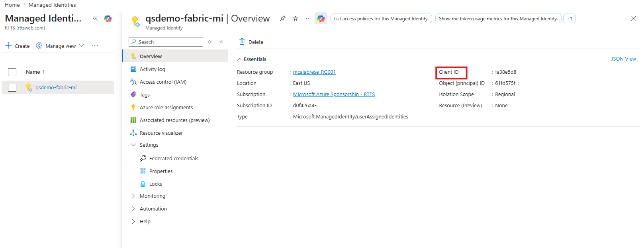Viewport: 644px width, 248px height.
Task: Pin qsdemo-fabric-mi to dashboard
Action: pos(283,18)
